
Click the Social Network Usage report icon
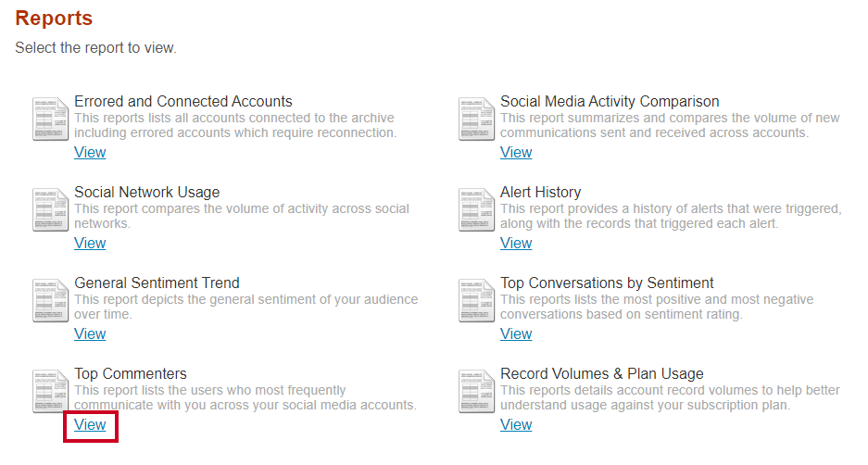(x=50, y=209)
